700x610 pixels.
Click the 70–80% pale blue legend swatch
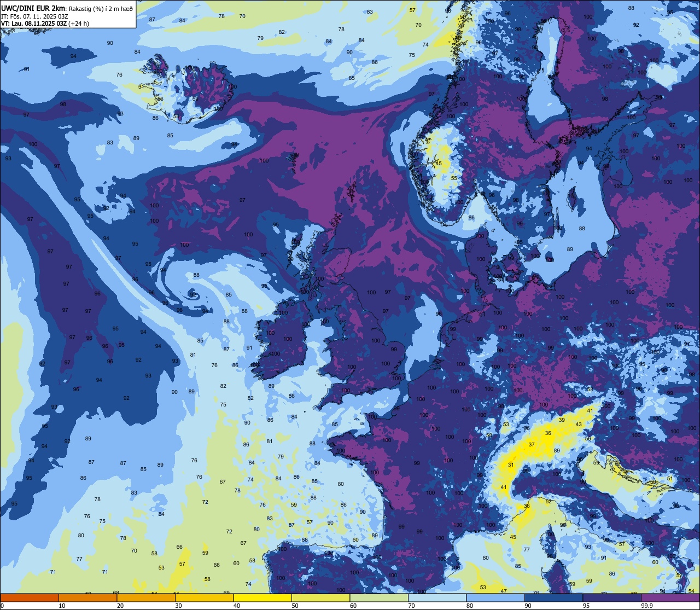click(437, 597)
